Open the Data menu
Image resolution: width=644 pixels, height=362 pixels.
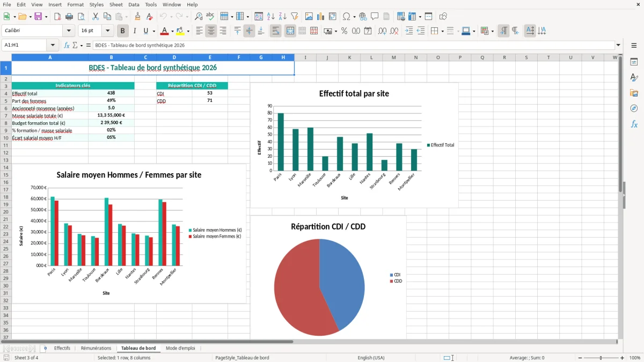click(x=134, y=4)
